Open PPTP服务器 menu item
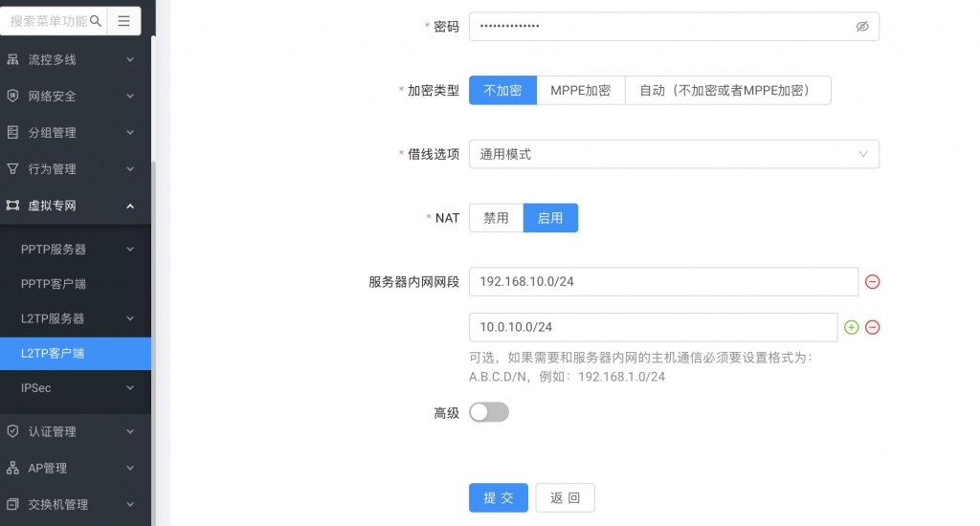Screen dimensions: 980x526 (76, 250)
